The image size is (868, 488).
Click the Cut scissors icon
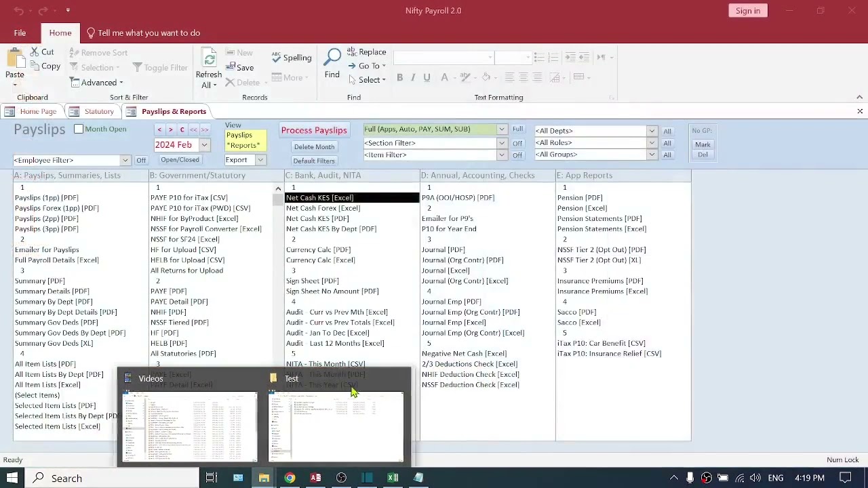[34, 52]
